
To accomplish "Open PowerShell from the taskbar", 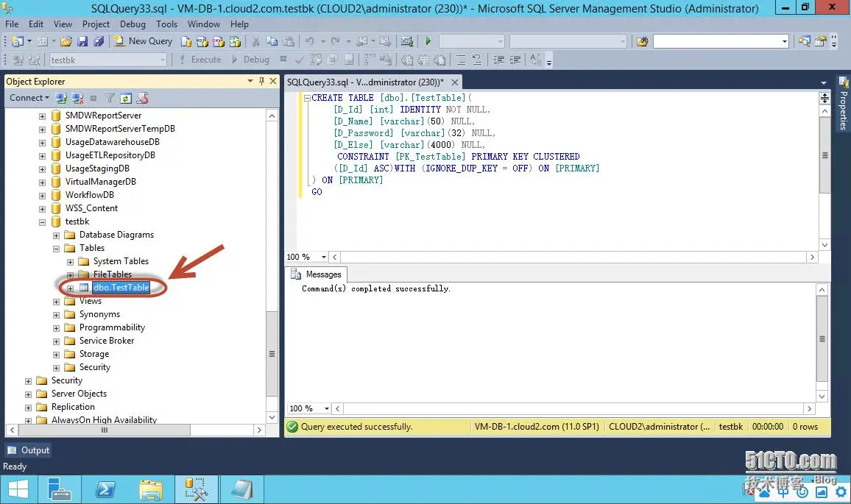I will tap(105, 490).
